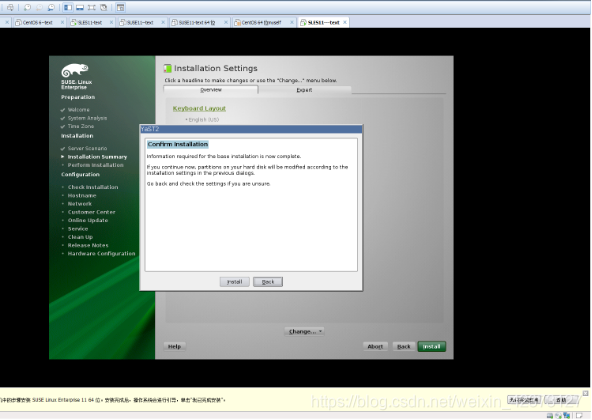
Task: Click the console view toolbar icon
Action: click(120, 7)
